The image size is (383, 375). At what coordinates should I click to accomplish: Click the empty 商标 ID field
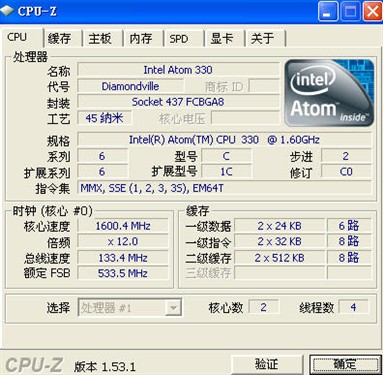coord(264,86)
